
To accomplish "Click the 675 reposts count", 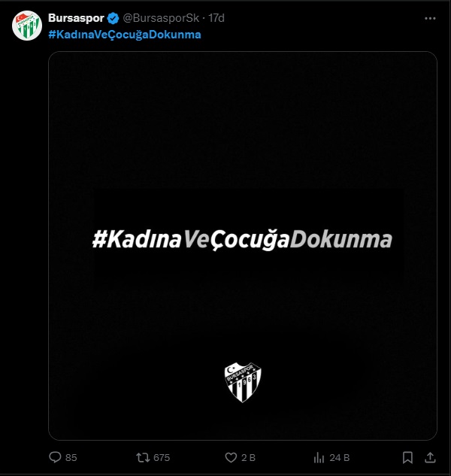I will click(162, 457).
